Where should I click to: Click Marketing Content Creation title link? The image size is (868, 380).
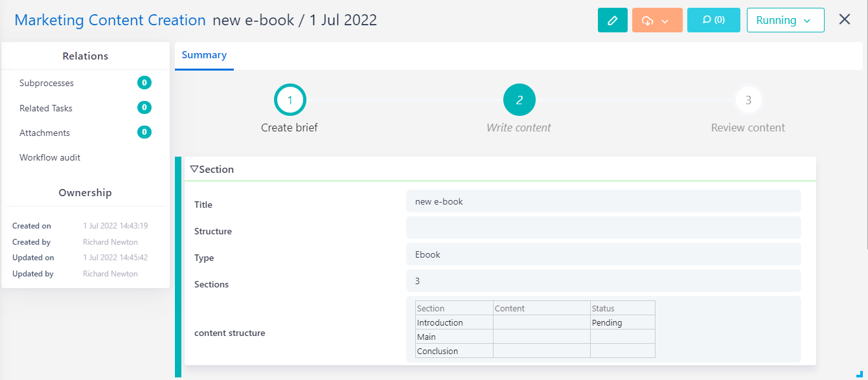(x=110, y=20)
